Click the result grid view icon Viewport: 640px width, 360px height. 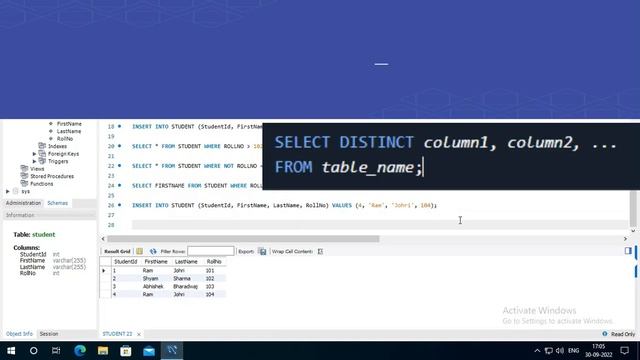(140, 251)
